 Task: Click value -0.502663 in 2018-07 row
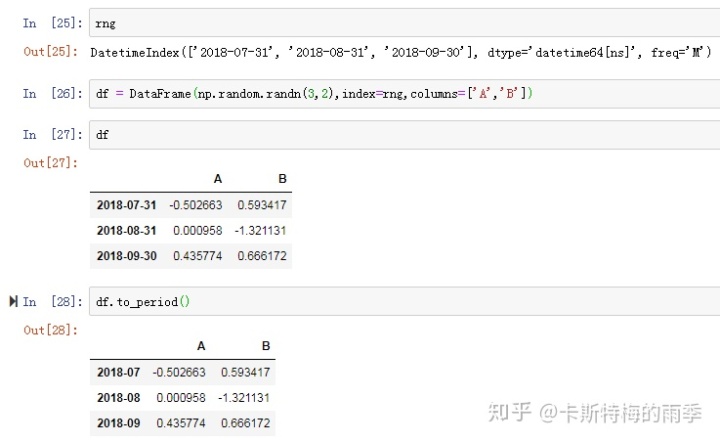pyautogui.click(x=179, y=372)
